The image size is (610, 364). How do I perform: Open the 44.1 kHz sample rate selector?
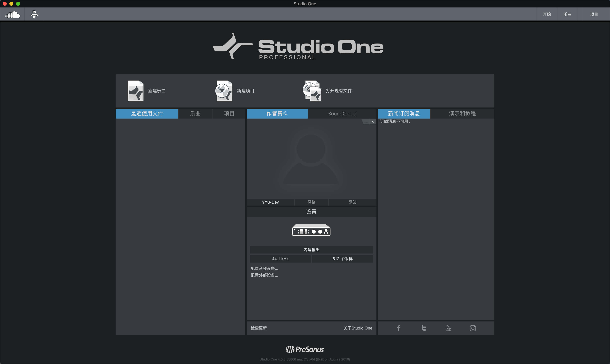coord(280,259)
